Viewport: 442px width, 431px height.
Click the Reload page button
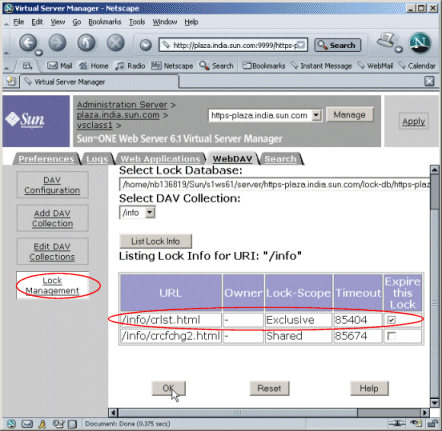86,43
